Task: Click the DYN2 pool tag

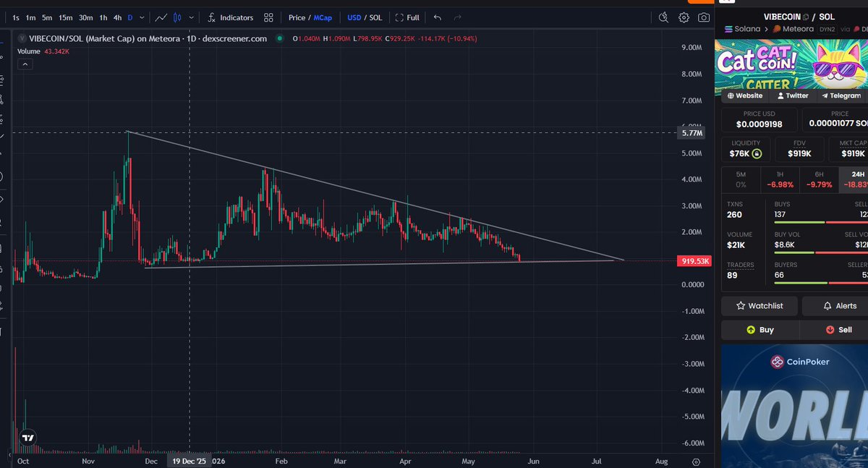Action: point(827,29)
